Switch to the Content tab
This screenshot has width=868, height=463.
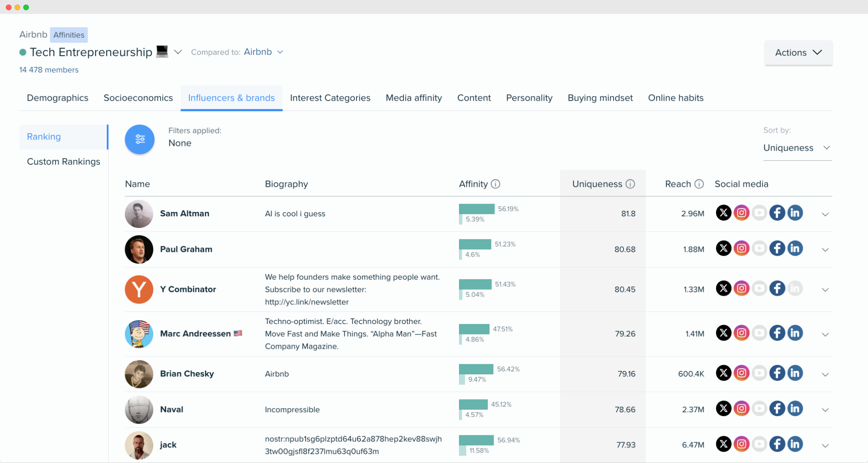click(x=474, y=98)
